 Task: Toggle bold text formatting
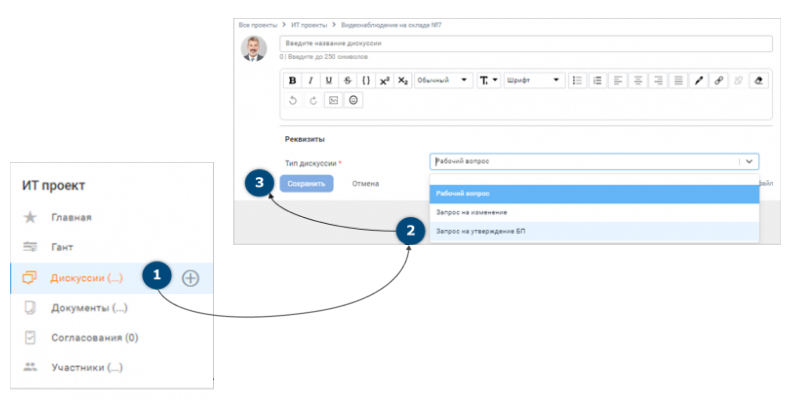tap(292, 80)
